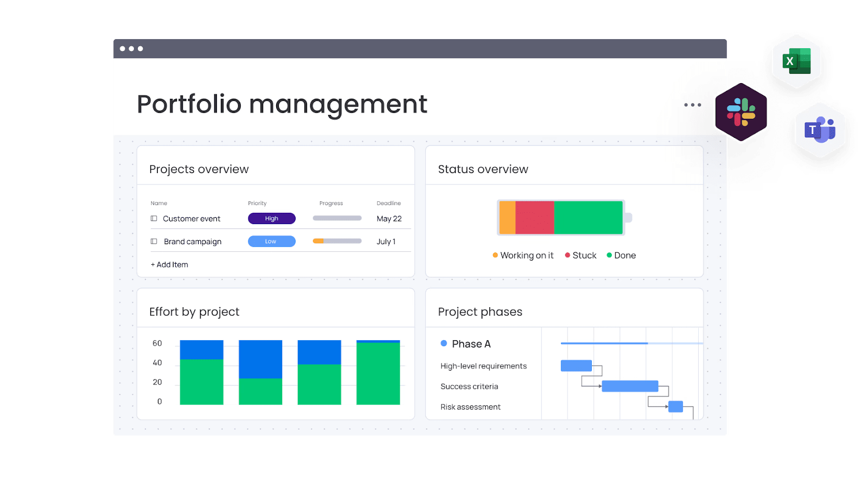Open the Excel integration icon

point(796,61)
